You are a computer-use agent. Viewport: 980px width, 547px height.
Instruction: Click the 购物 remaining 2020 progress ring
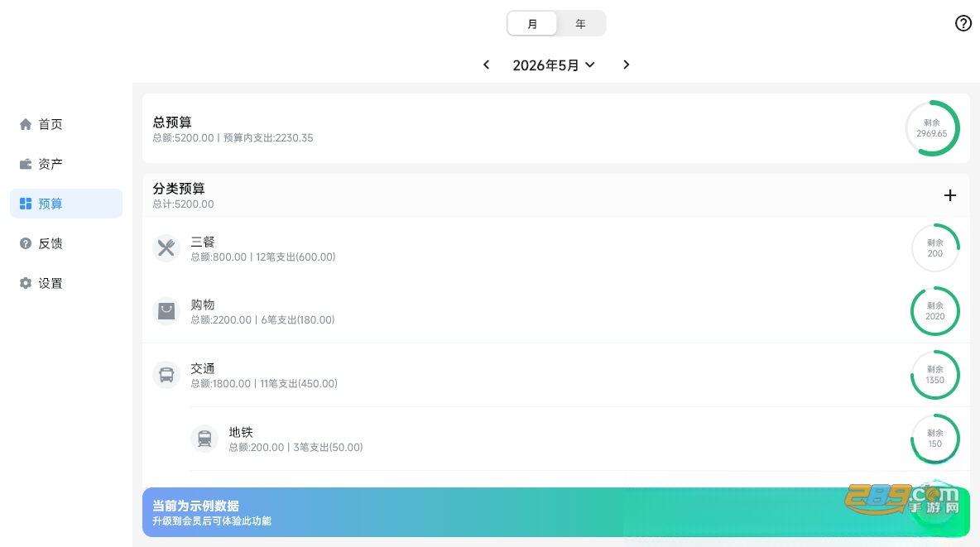tap(935, 310)
